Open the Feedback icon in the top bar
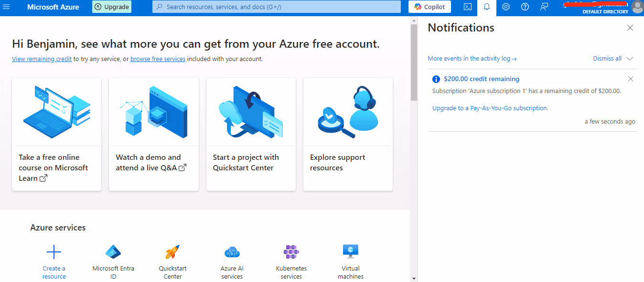 544,7
